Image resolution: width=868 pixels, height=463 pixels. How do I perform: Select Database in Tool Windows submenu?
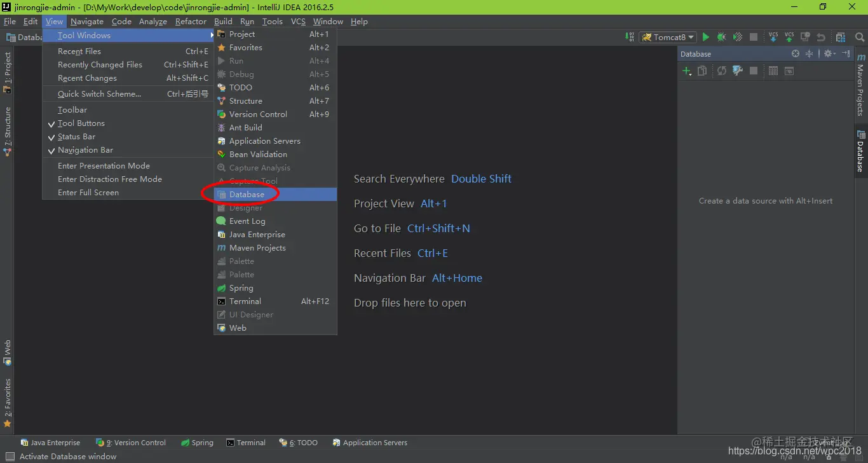point(275,194)
